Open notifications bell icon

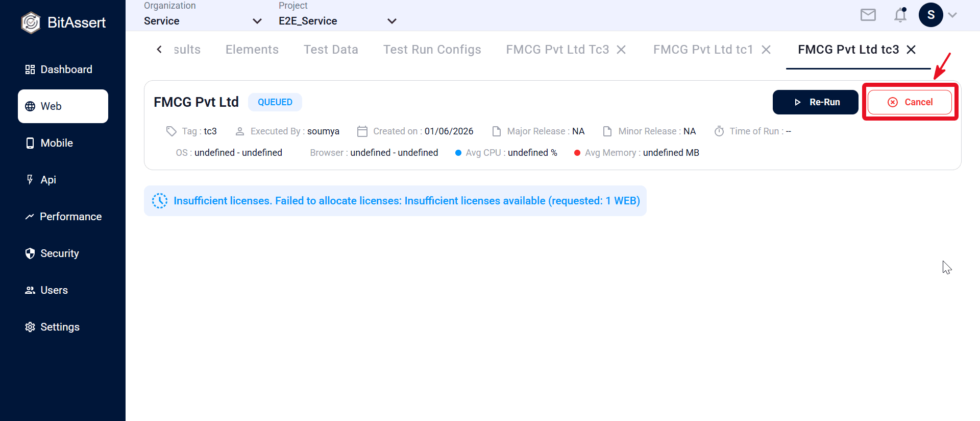point(900,15)
